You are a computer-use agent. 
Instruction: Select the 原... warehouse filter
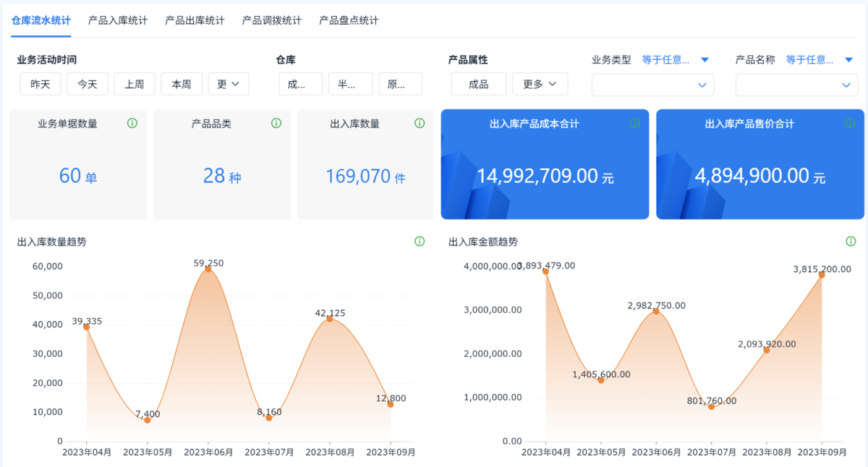point(400,84)
